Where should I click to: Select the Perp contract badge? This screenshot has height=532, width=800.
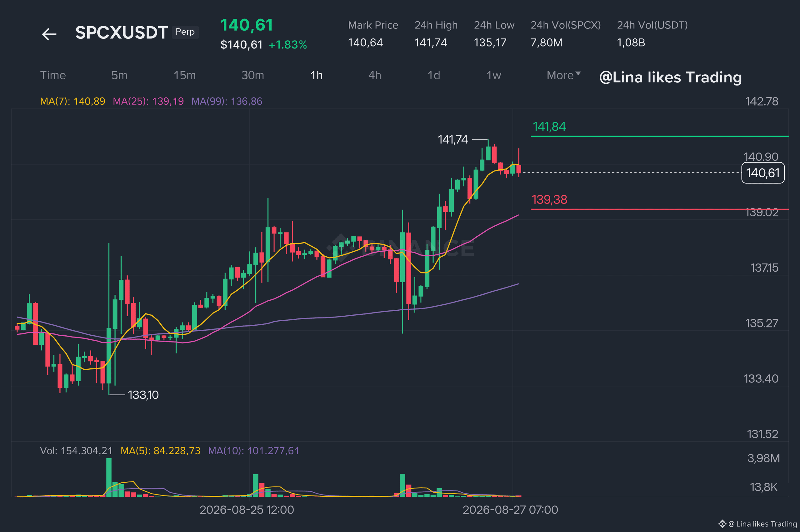click(x=185, y=32)
